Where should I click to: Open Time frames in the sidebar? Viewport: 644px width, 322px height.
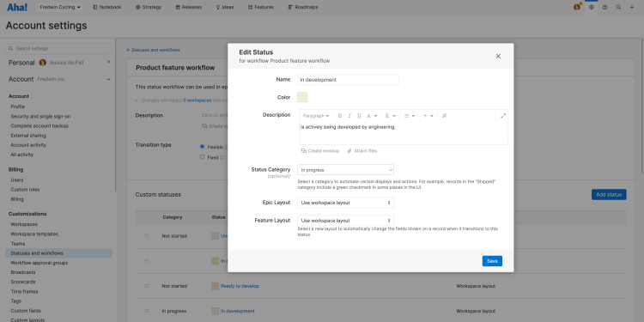coord(24,292)
